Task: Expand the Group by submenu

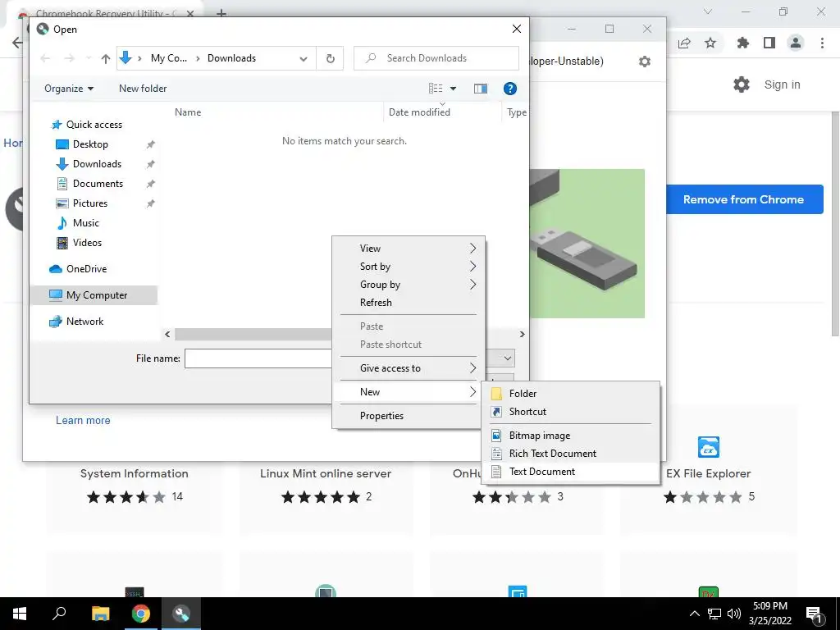Action: 409,285
